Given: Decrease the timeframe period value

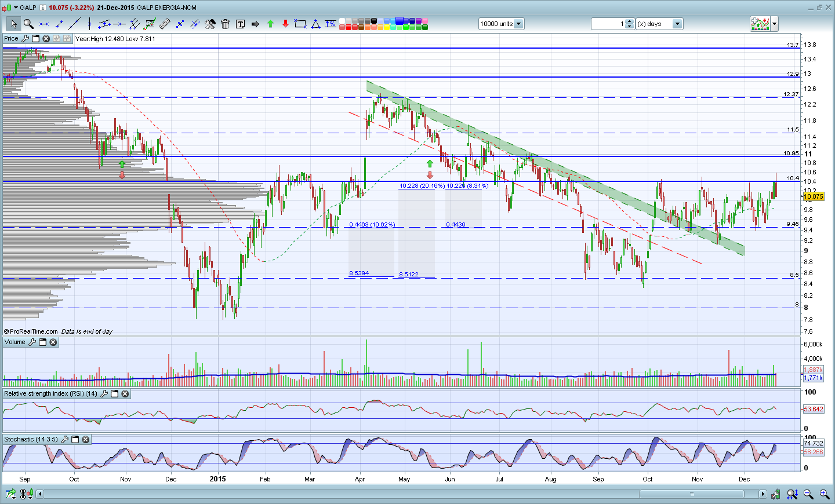Looking at the screenshot, I should pos(630,27).
